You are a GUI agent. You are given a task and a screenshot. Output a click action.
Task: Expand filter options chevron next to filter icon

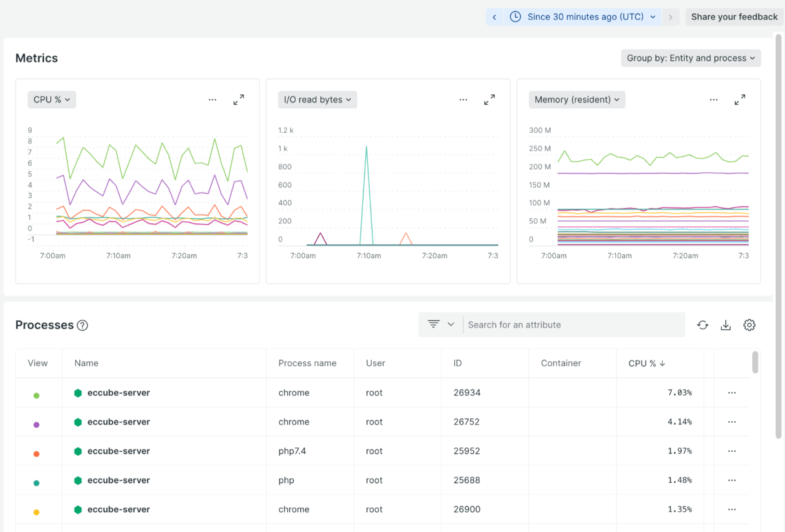point(451,324)
